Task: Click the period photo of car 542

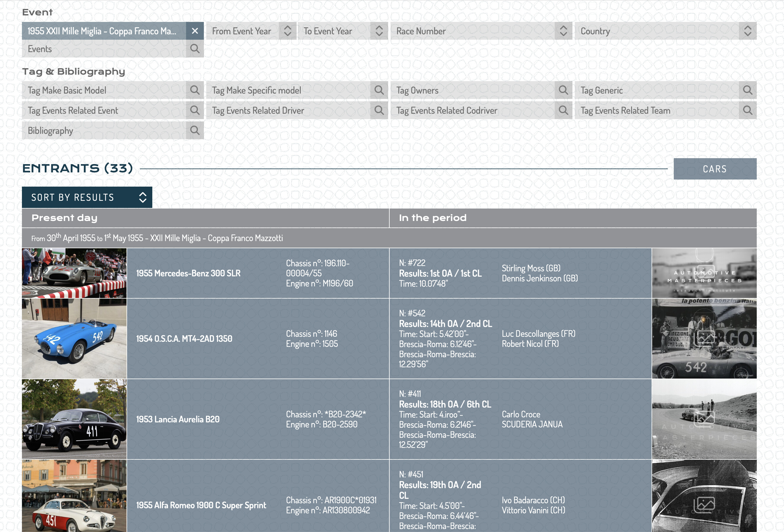Action: pyautogui.click(x=704, y=338)
